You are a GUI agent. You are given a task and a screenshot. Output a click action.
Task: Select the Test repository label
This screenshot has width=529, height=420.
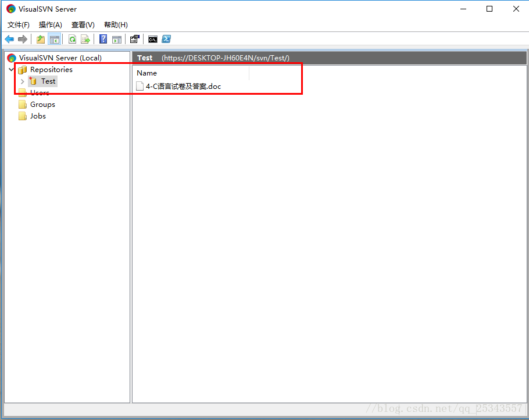[48, 81]
